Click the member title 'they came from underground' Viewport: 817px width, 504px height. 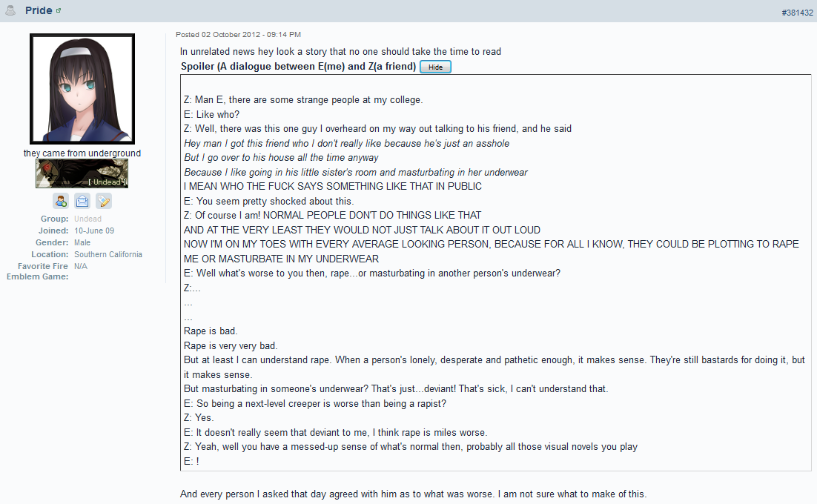coord(82,153)
